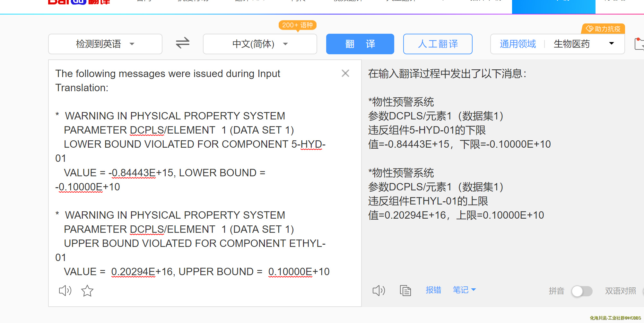Open the 检测到英语 source language dropdown

pyautogui.click(x=105, y=44)
